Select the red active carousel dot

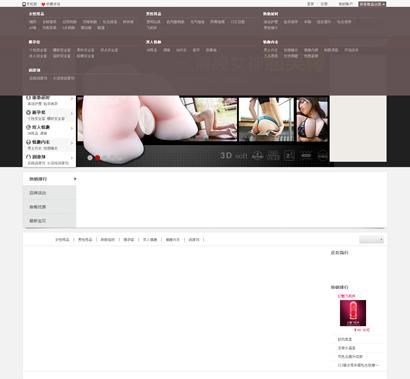tap(97, 157)
